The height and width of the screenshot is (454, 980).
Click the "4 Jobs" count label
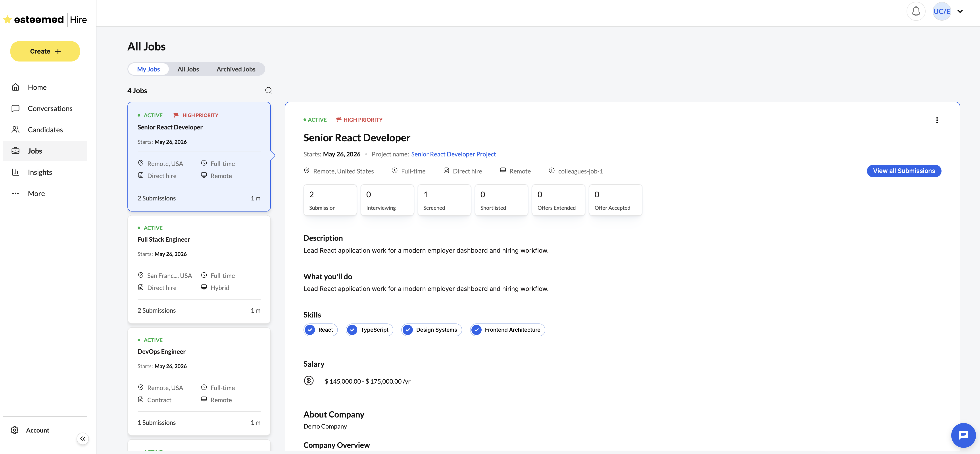click(137, 90)
